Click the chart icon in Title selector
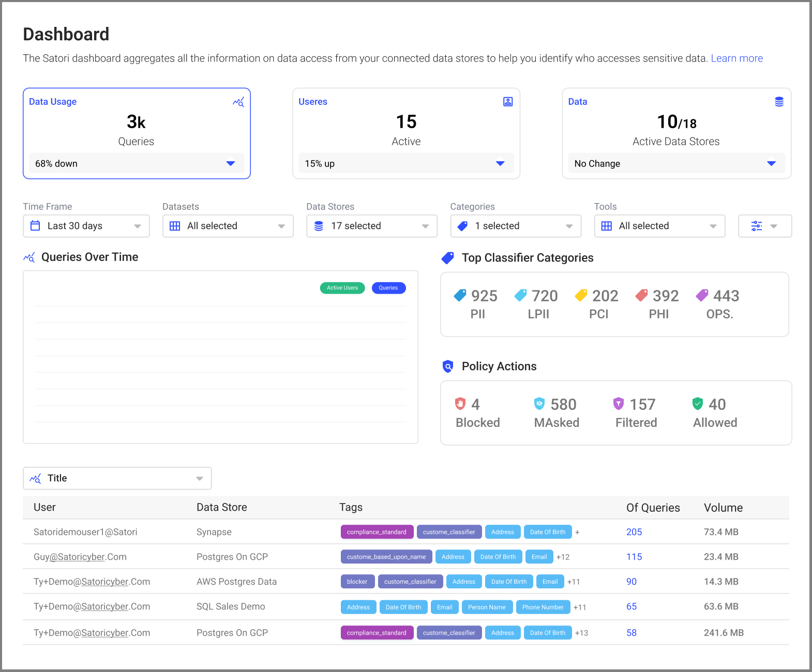The image size is (812, 672). click(x=35, y=478)
